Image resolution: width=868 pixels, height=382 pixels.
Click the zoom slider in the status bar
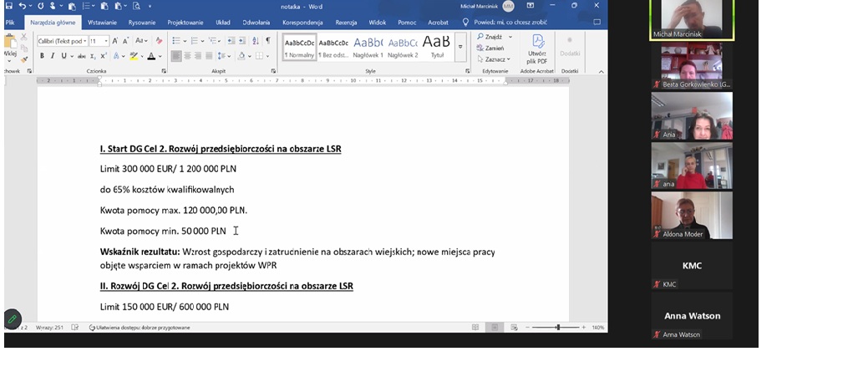(x=558, y=328)
